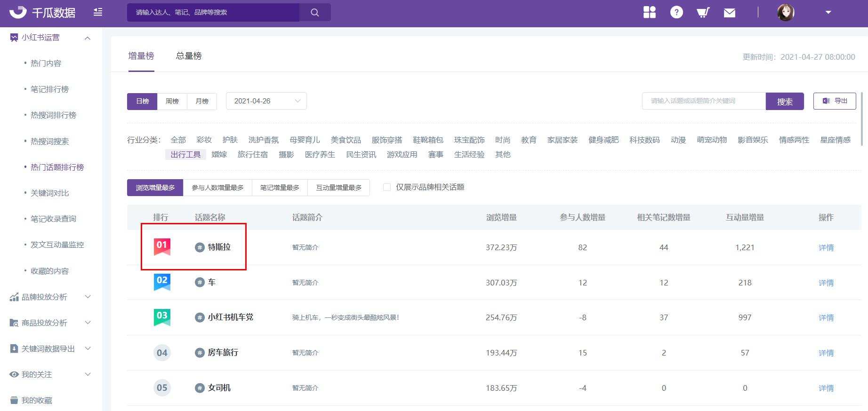Select 参与人数增量最多 sorting option
Viewport: 868px width, 411px height.
click(x=217, y=188)
